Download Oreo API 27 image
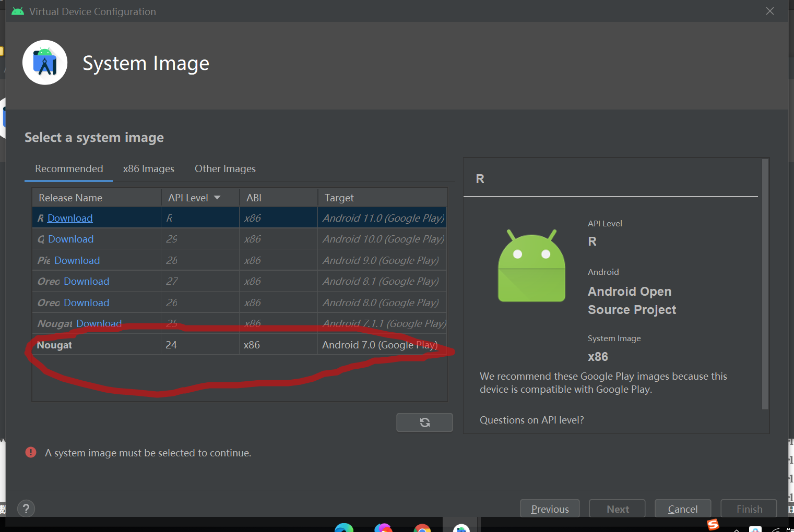Viewport: 794px width, 532px height. click(87, 281)
